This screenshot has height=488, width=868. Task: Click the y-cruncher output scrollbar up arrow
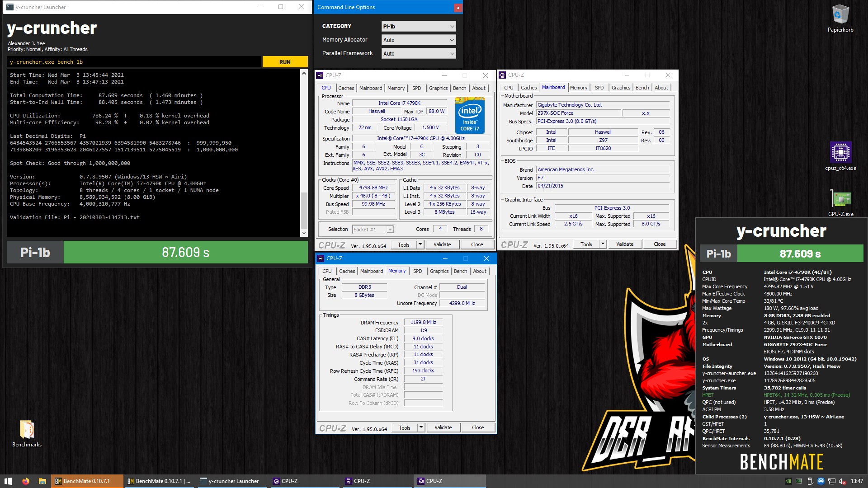tap(304, 73)
